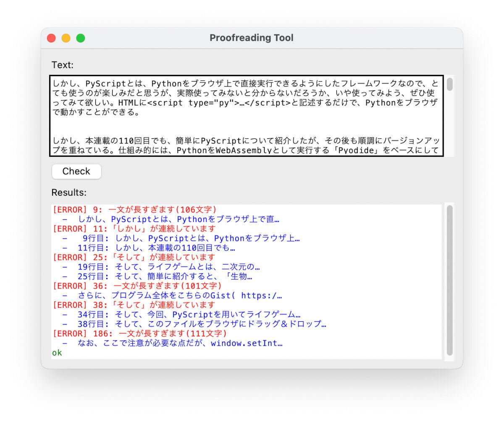Minimize window with the yellow button
504x423 pixels.
tap(66, 38)
